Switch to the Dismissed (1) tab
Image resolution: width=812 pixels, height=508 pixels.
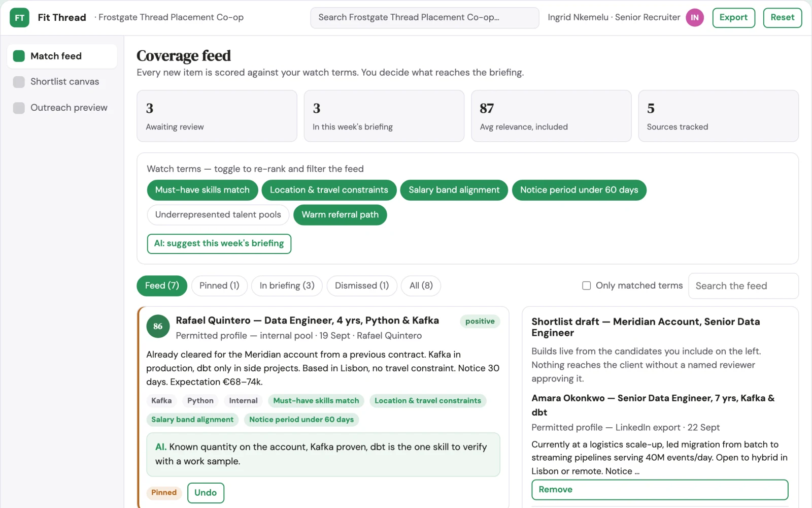point(362,285)
